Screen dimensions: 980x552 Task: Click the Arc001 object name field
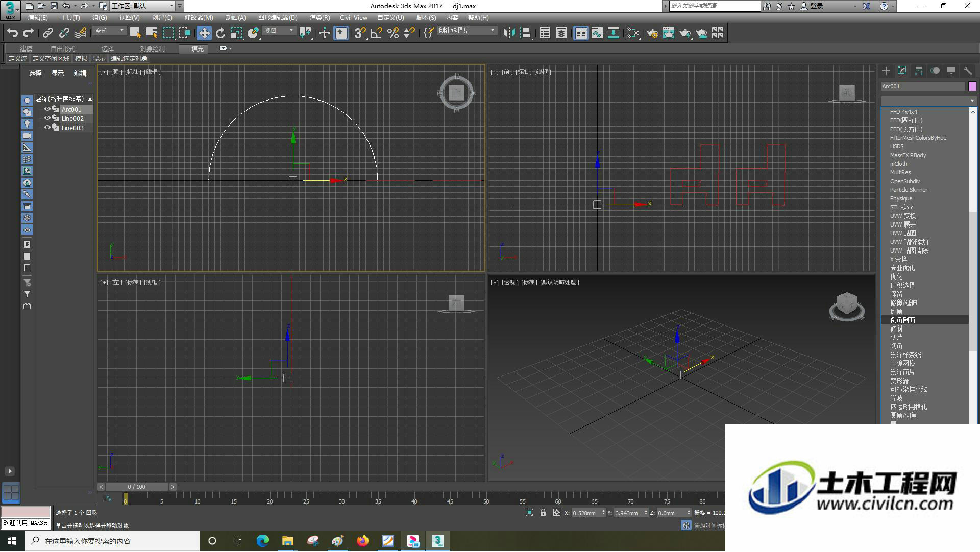923,86
